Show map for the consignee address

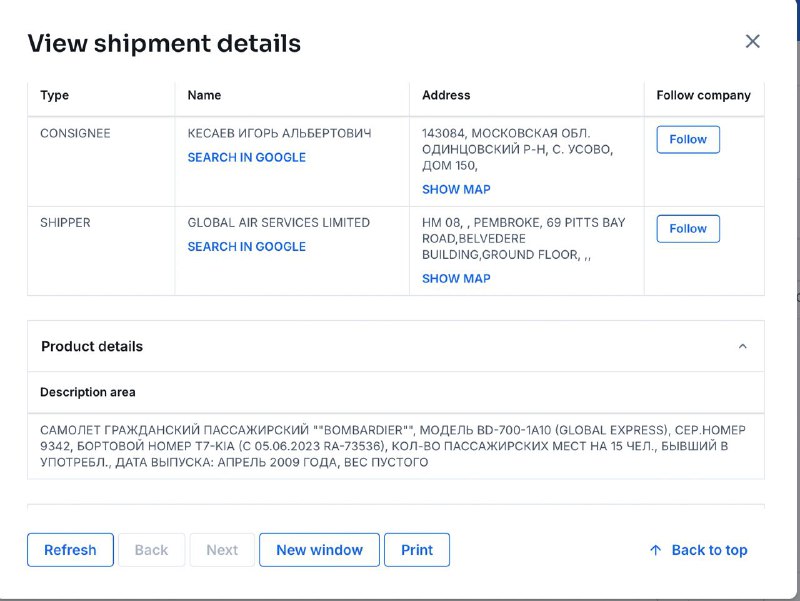[x=456, y=189]
